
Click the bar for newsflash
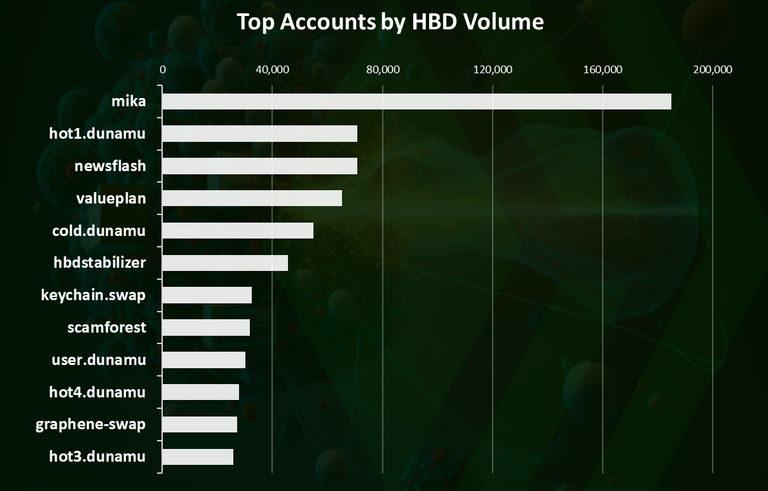[260, 166]
